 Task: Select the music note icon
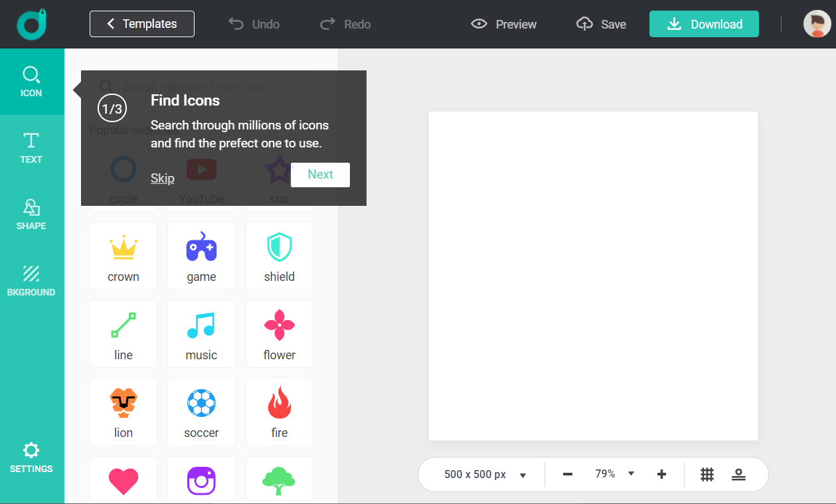click(201, 334)
